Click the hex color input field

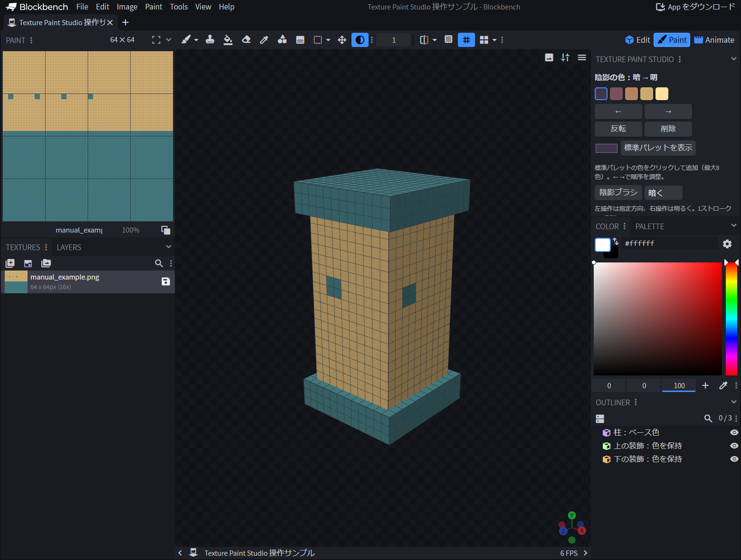(x=670, y=243)
